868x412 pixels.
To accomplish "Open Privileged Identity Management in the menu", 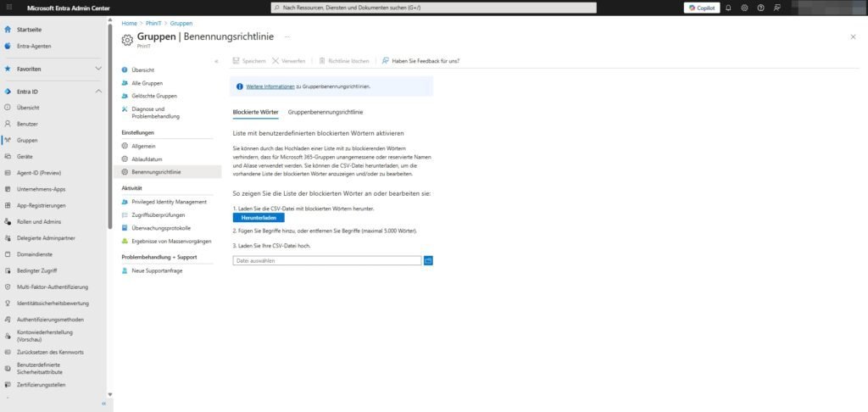I will (x=169, y=202).
